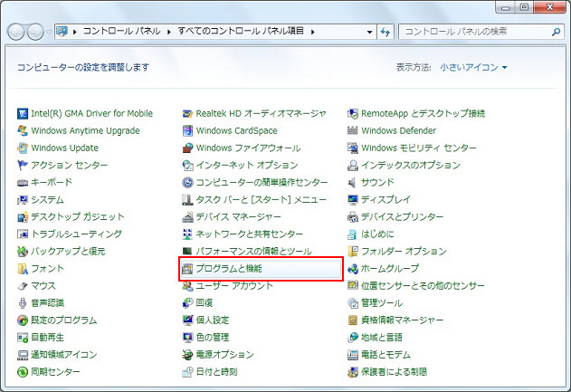Open タスク バーと [スタート] メニュー link
This screenshot has width=571, height=392.
pos(262,200)
